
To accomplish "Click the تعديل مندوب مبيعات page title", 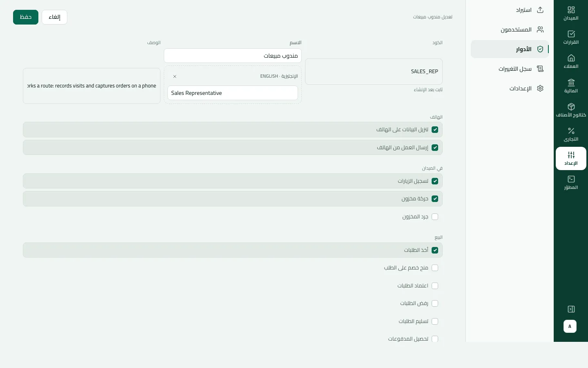I will [x=432, y=17].
